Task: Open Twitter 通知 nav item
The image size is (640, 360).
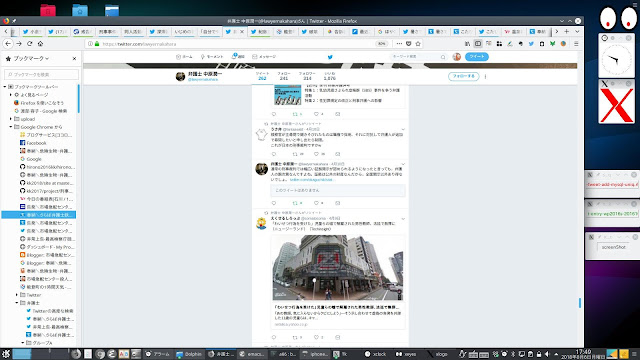Action: click(x=238, y=57)
